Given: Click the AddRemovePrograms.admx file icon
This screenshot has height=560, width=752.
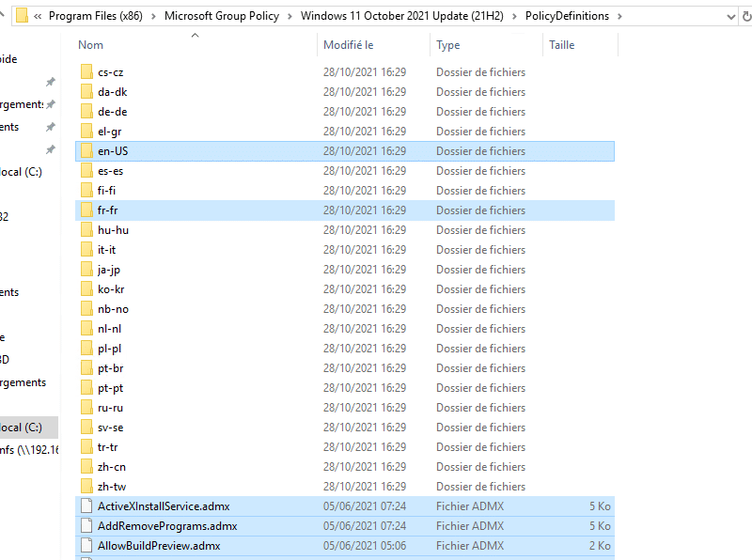Looking at the screenshot, I should point(86,526).
